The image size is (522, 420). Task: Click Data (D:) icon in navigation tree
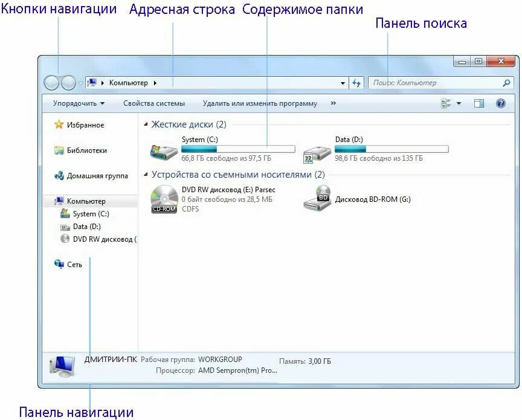point(65,227)
